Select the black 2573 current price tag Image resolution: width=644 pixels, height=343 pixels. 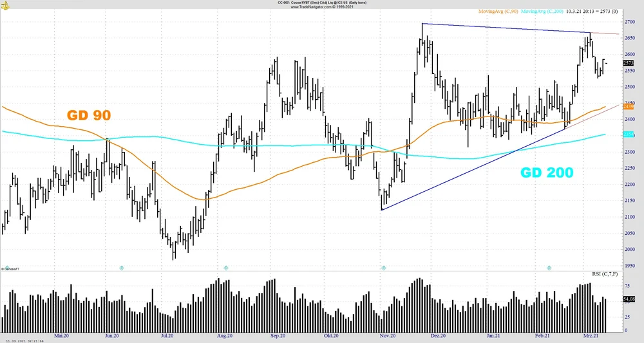tap(629, 63)
